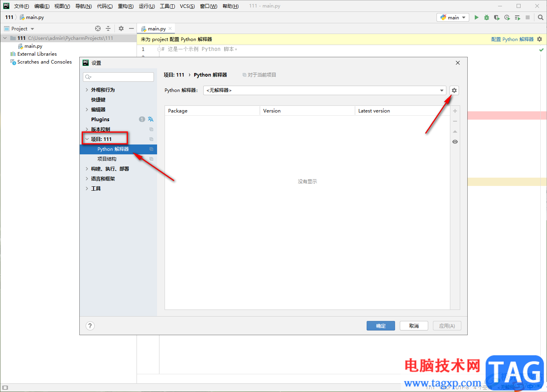This screenshot has height=392, width=547.
Task: Close the main.py editor tab
Action: tap(170, 28)
